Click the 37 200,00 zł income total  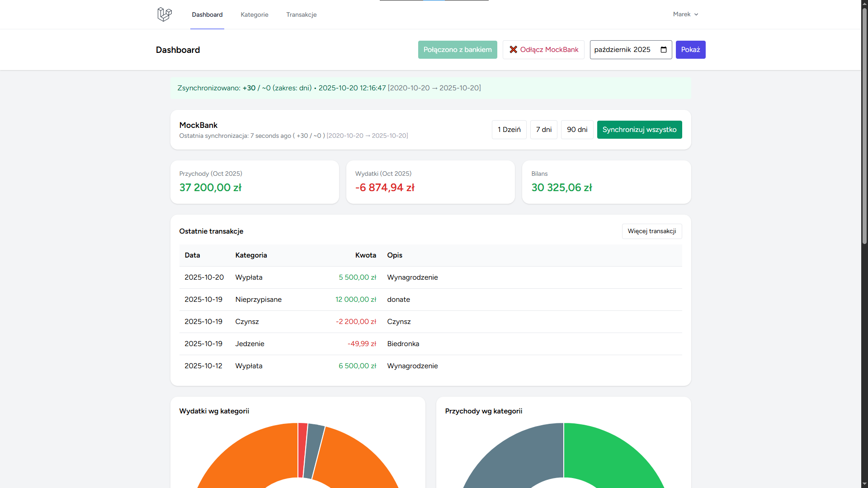pyautogui.click(x=210, y=188)
